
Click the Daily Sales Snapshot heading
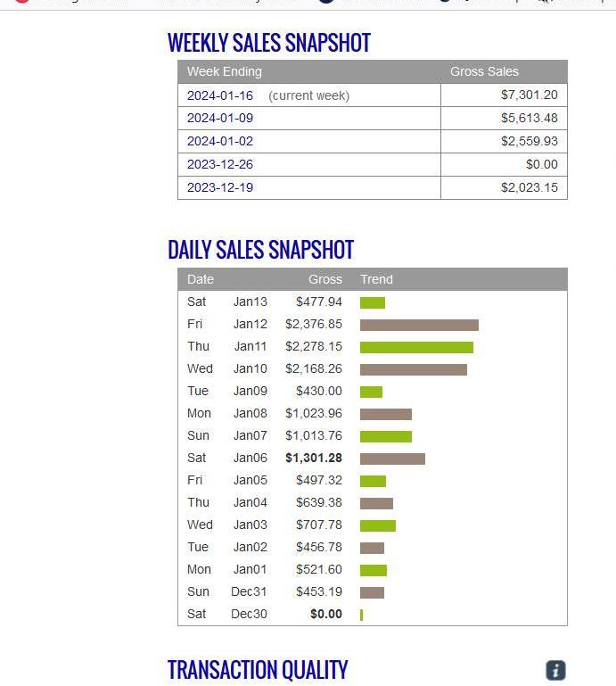pos(260,250)
